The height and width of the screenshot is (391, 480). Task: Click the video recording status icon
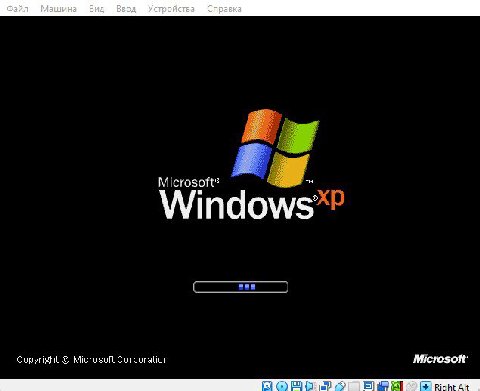point(383,386)
